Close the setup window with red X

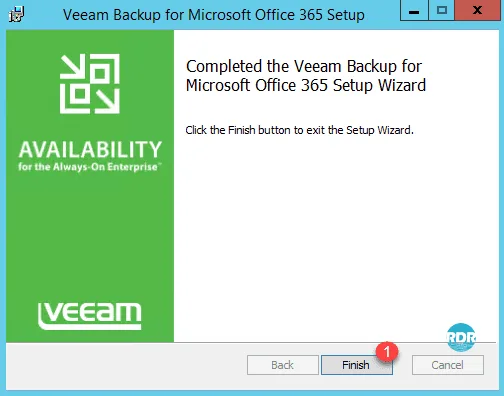(x=477, y=10)
